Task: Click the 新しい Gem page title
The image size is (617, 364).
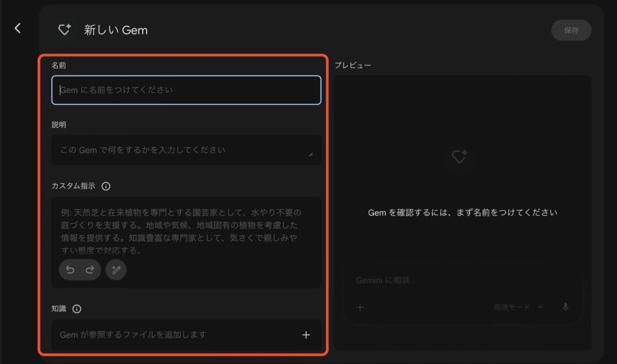Action: [116, 30]
